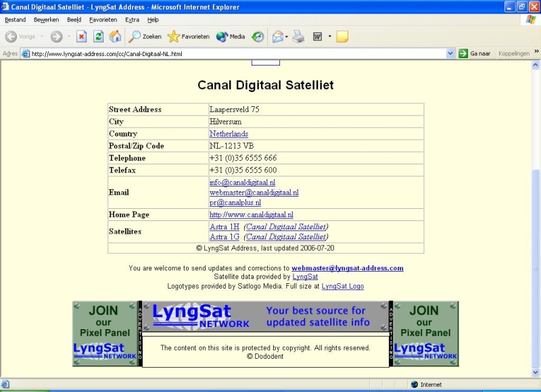Click Canal Digitaal Satelliet link beside Astra 1G

click(285, 237)
